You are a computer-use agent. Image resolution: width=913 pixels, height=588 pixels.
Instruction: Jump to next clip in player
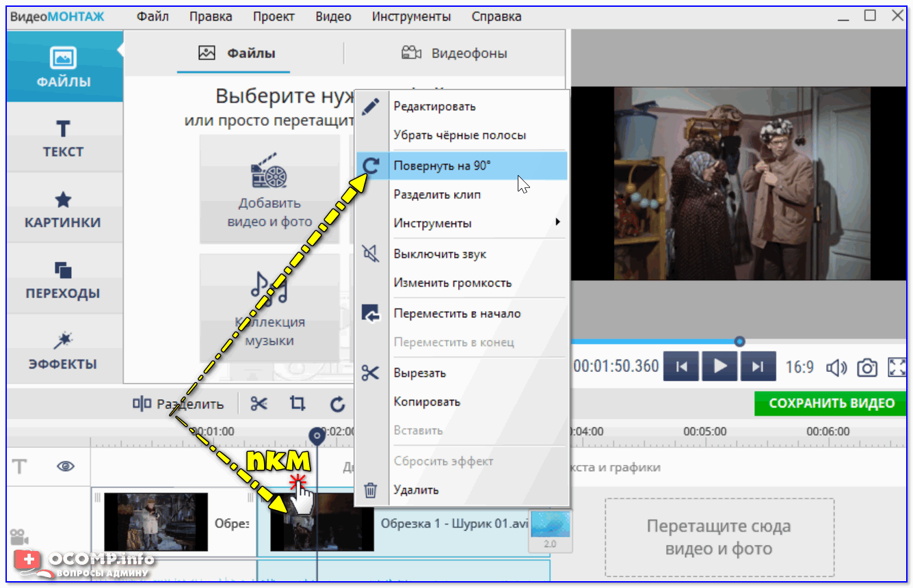pyautogui.click(x=757, y=366)
